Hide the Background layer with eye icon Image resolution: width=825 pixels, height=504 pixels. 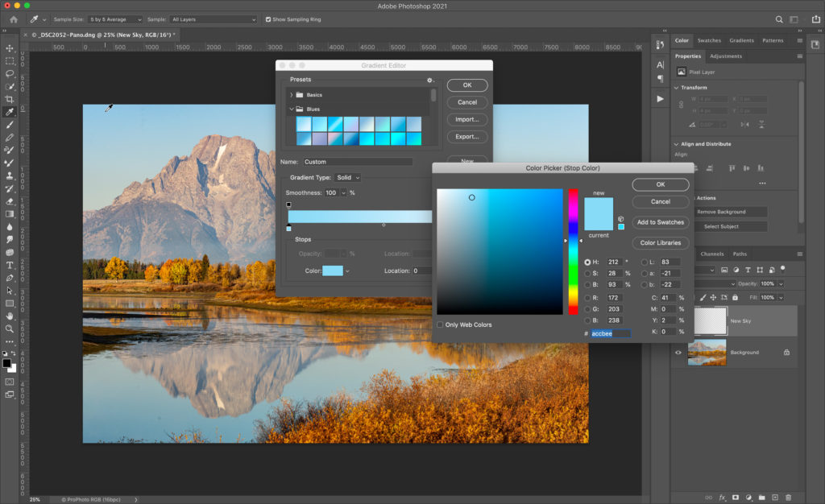678,353
